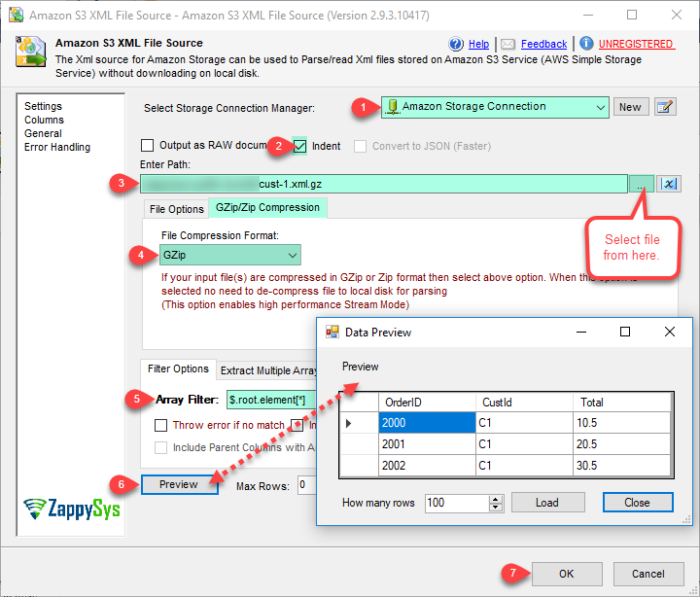Viewport: 700px width, 597px height.
Task: Click the Total cell 20.5
Action: (x=622, y=443)
